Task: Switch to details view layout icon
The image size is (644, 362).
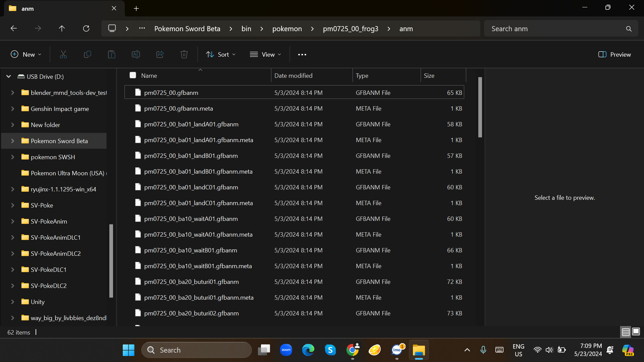Action: (x=626, y=332)
